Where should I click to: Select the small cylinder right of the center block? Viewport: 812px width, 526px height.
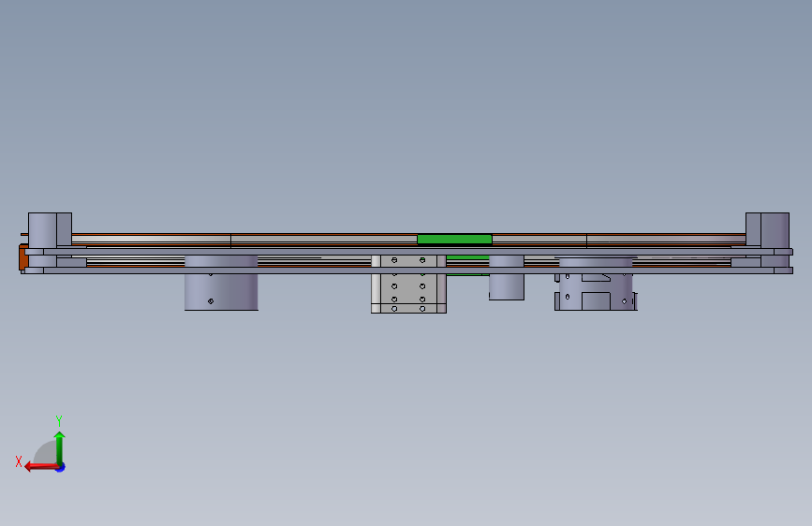(507, 277)
